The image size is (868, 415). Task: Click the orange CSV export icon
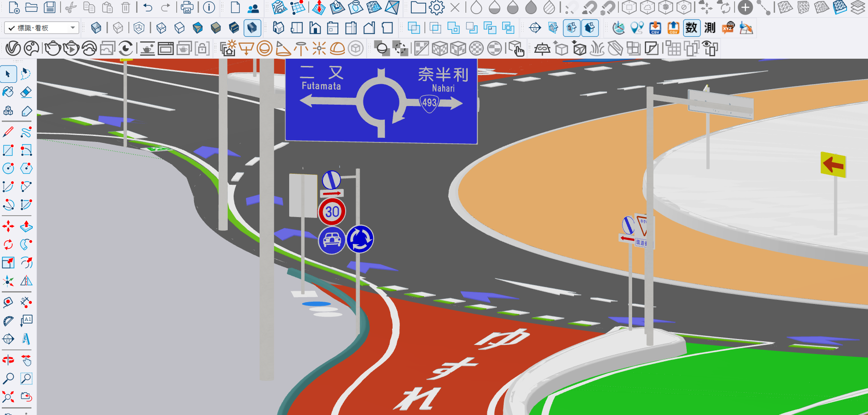point(674,28)
